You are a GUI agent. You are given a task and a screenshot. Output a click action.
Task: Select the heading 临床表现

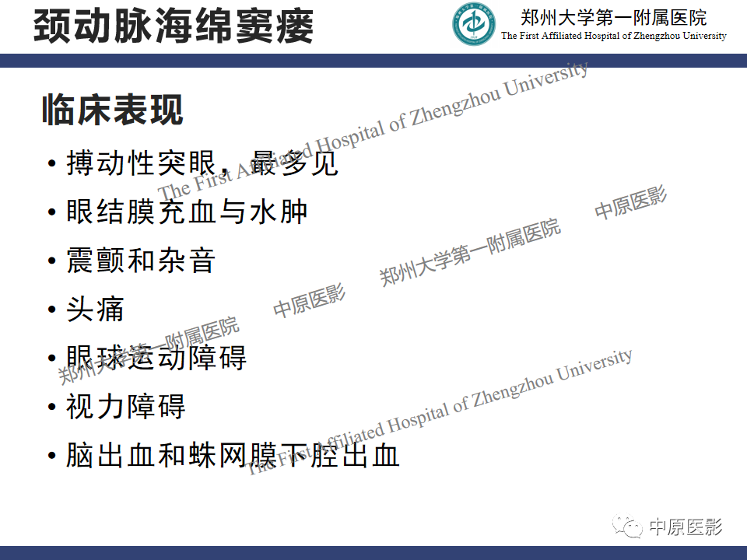pyautogui.click(x=113, y=110)
